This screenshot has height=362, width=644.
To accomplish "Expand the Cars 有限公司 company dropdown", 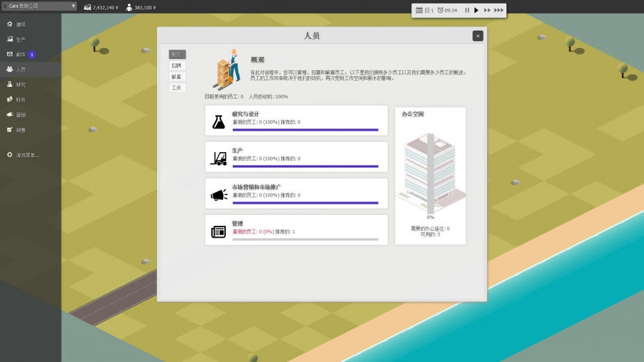I will 39,6.
